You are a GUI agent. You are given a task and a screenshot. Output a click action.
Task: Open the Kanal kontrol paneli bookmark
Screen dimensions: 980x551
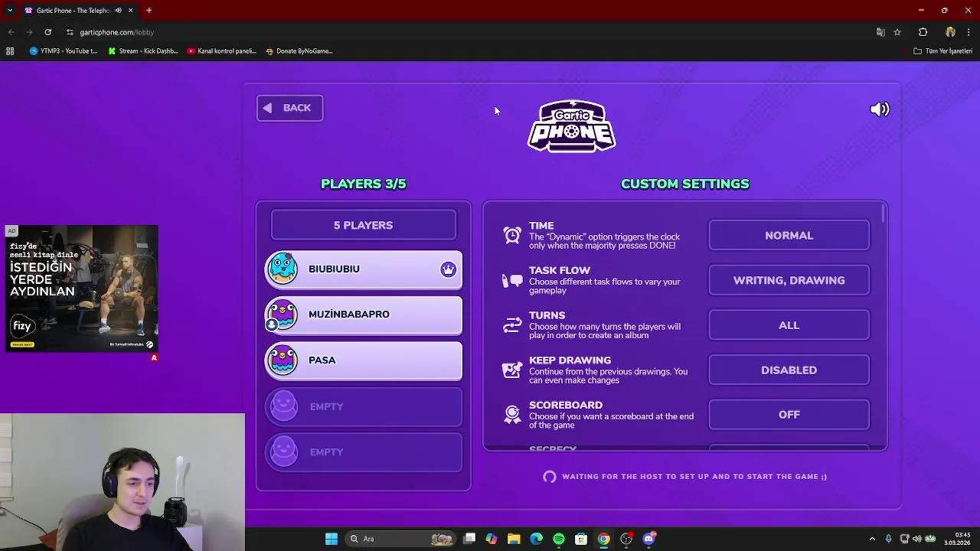click(222, 51)
